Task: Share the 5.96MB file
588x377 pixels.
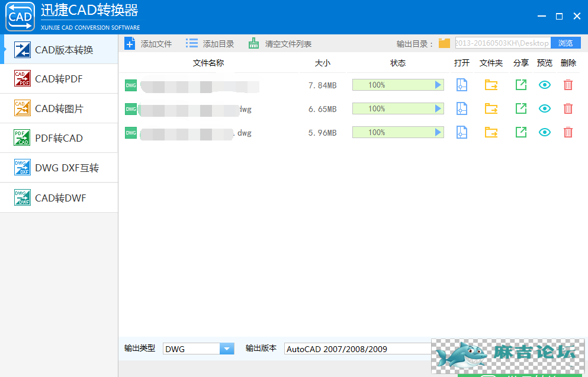Action: (521, 132)
